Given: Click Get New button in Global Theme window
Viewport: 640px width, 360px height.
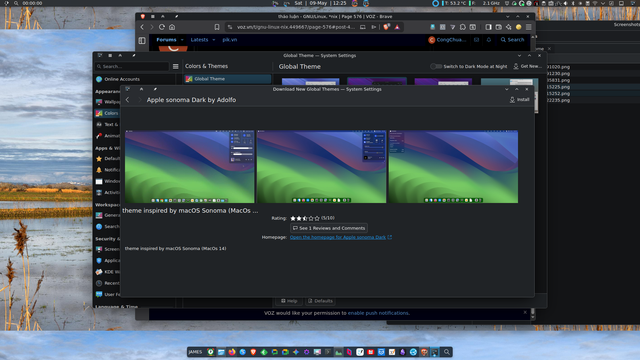Looking at the screenshot, I should [527, 66].
